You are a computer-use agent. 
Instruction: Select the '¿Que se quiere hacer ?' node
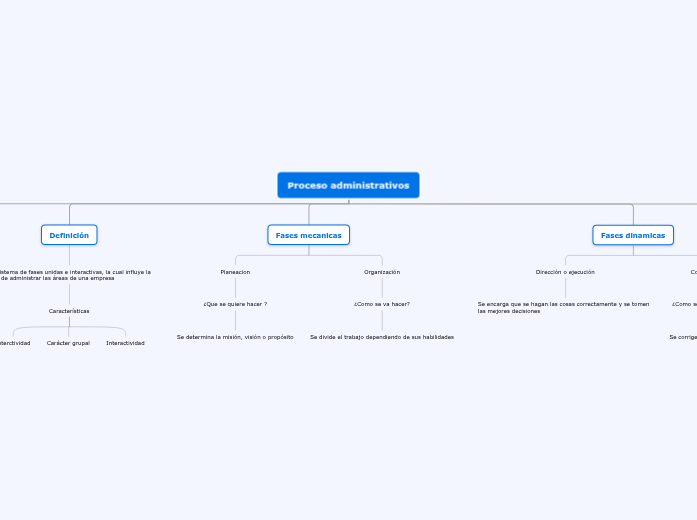(x=235, y=303)
